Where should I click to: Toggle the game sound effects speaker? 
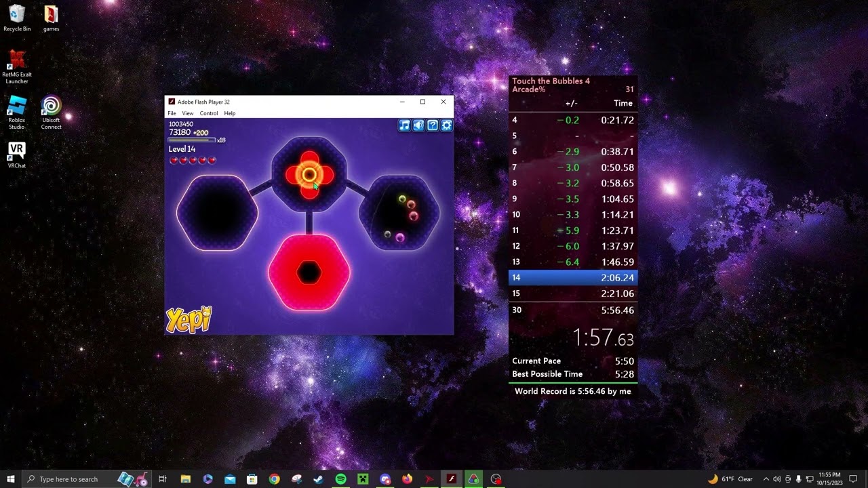pyautogui.click(x=418, y=125)
